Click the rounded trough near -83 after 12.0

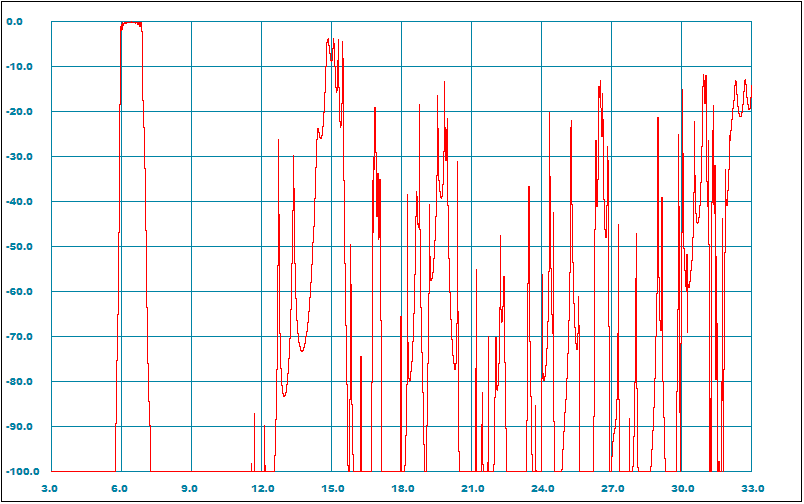(284, 395)
